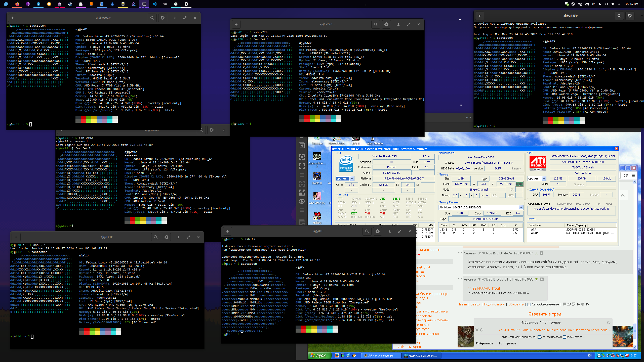Image resolution: width=644 pixels, height=362 pixels.
Task: Click the XP пуск start button
Action: 318,355
